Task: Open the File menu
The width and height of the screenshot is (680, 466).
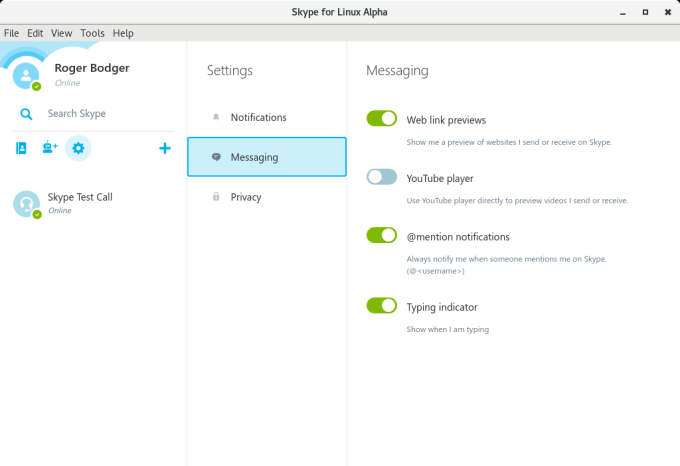Action: click(12, 33)
